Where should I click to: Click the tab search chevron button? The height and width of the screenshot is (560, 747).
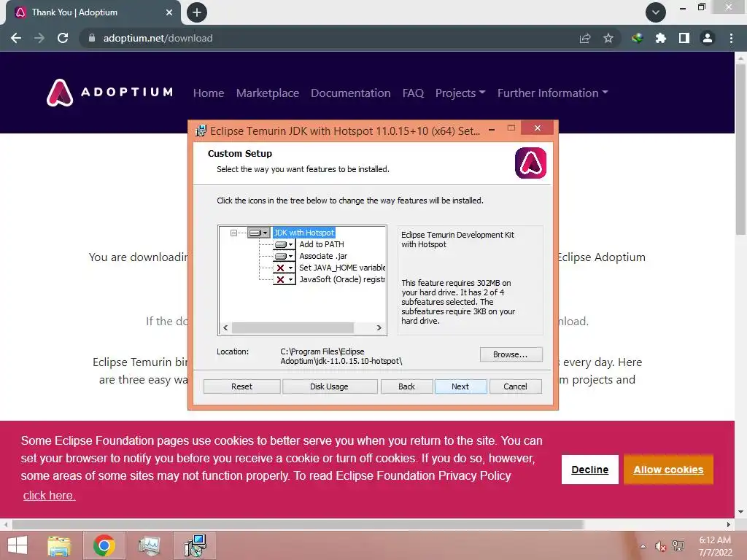[656, 12]
